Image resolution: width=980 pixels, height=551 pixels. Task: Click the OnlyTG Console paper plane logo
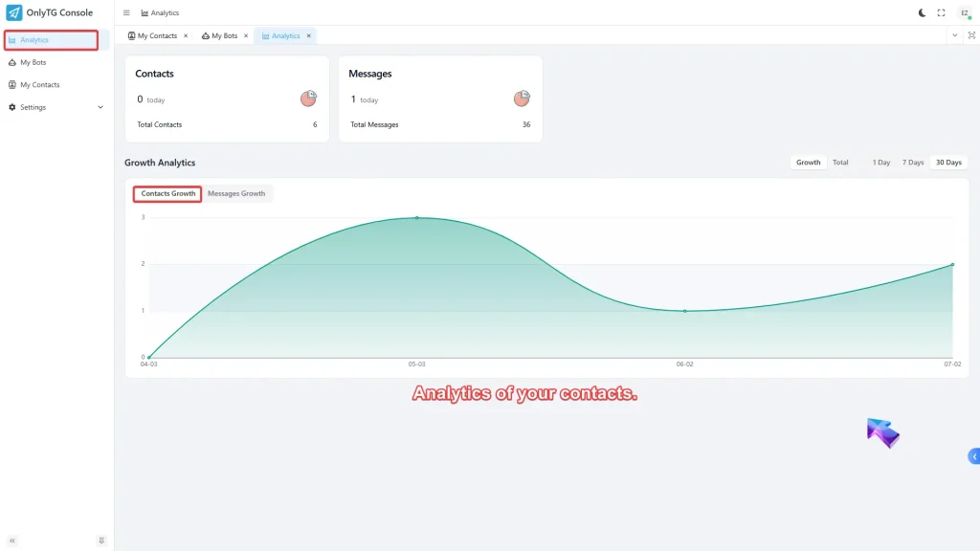point(13,11)
